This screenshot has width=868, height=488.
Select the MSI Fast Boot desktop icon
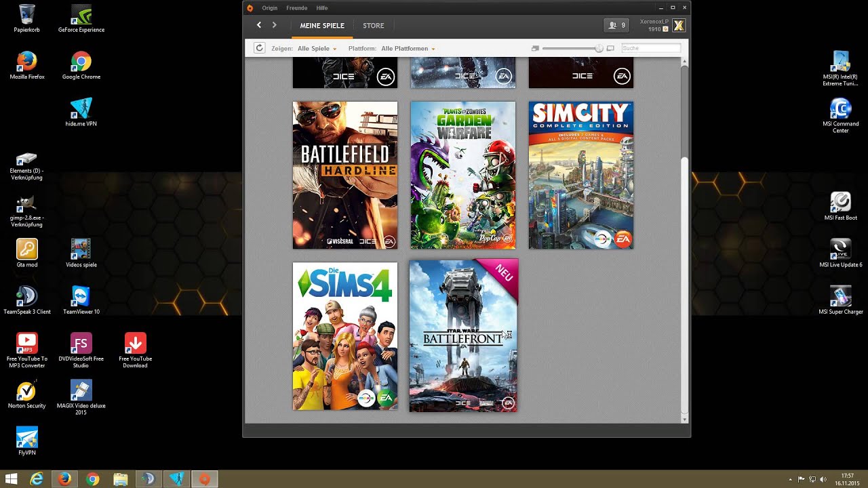click(x=841, y=206)
